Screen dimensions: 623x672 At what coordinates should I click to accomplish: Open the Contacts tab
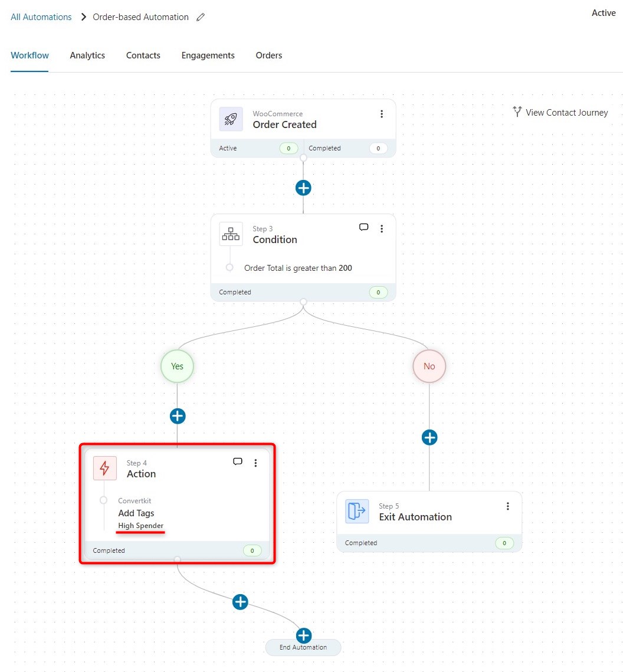coord(143,55)
